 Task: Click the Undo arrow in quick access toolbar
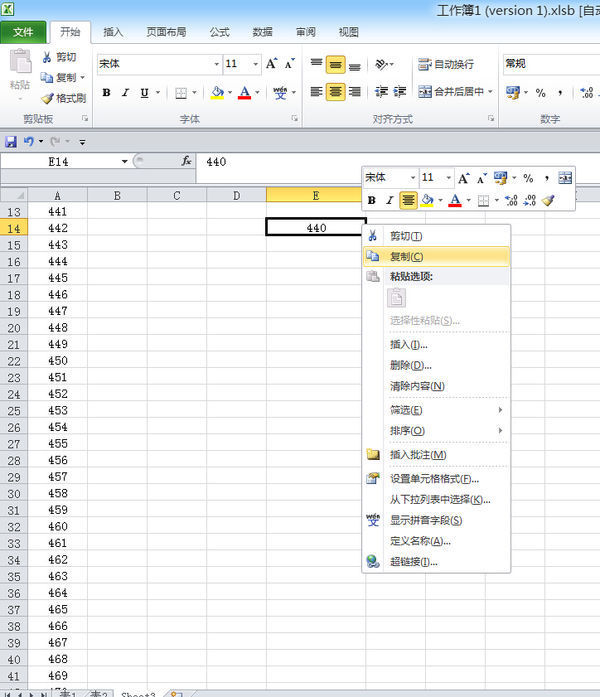(x=29, y=142)
